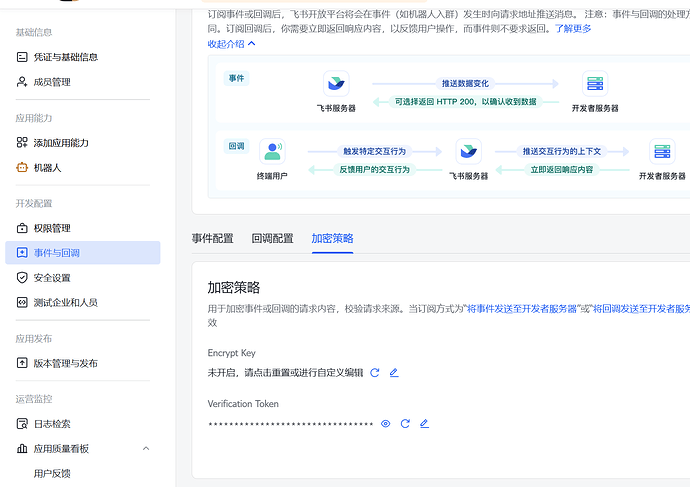Image resolution: width=690 pixels, height=487 pixels.
Task: Collapse the intro via 收起介绍
Action: (x=231, y=44)
